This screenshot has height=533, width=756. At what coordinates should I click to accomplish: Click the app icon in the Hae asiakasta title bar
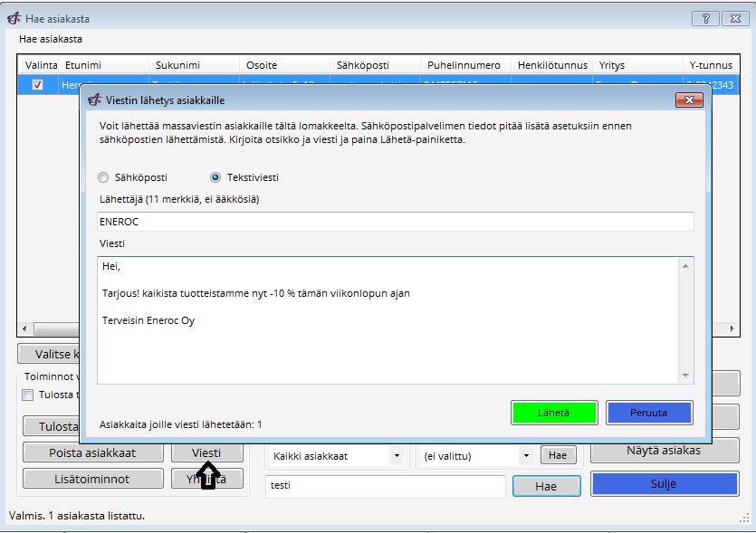point(14,19)
